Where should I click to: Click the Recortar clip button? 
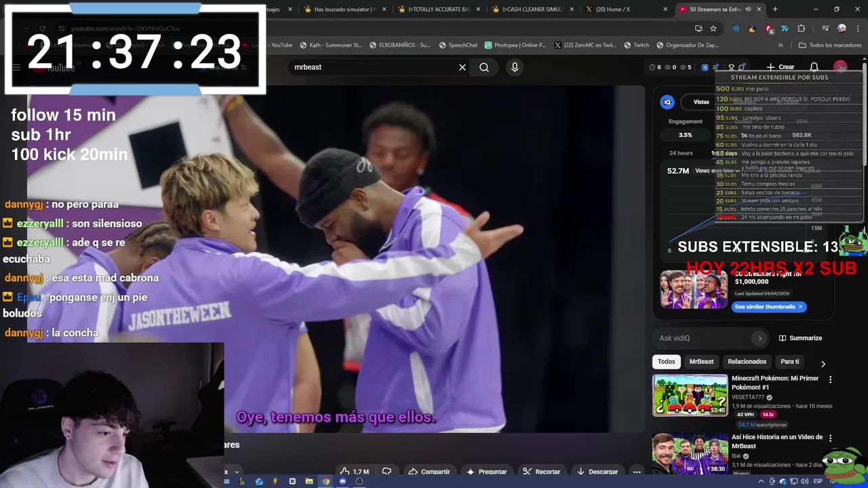pos(541,472)
